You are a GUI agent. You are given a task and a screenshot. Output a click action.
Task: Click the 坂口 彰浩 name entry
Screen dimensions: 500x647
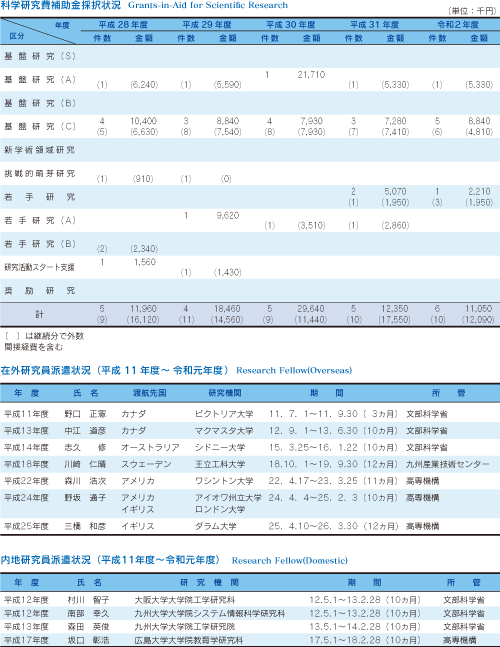point(89,640)
